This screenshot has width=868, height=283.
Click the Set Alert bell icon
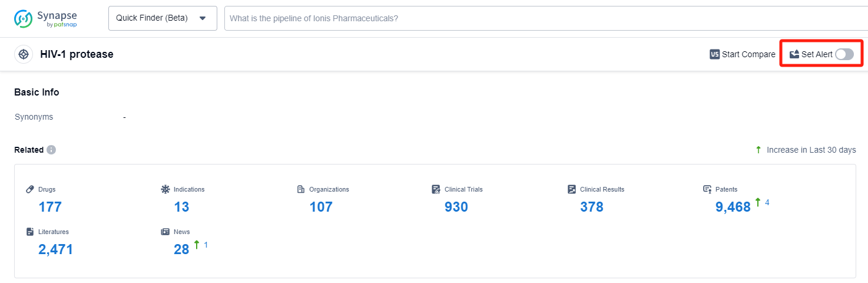point(794,54)
